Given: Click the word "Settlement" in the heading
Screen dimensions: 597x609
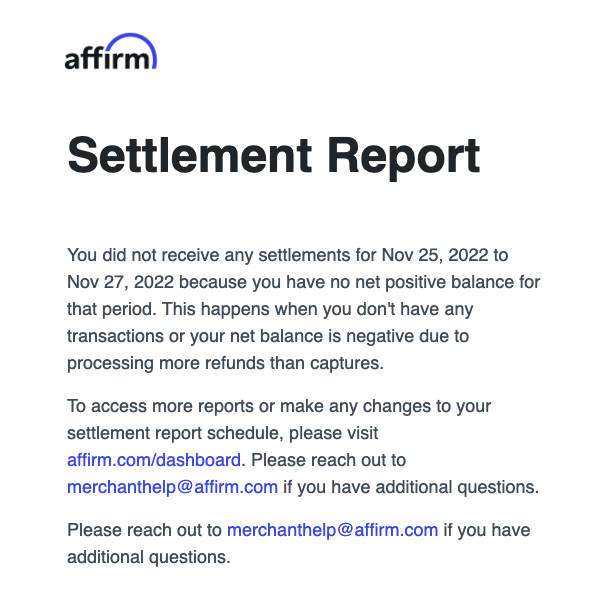Looking at the screenshot, I should pyautogui.click(x=190, y=155).
